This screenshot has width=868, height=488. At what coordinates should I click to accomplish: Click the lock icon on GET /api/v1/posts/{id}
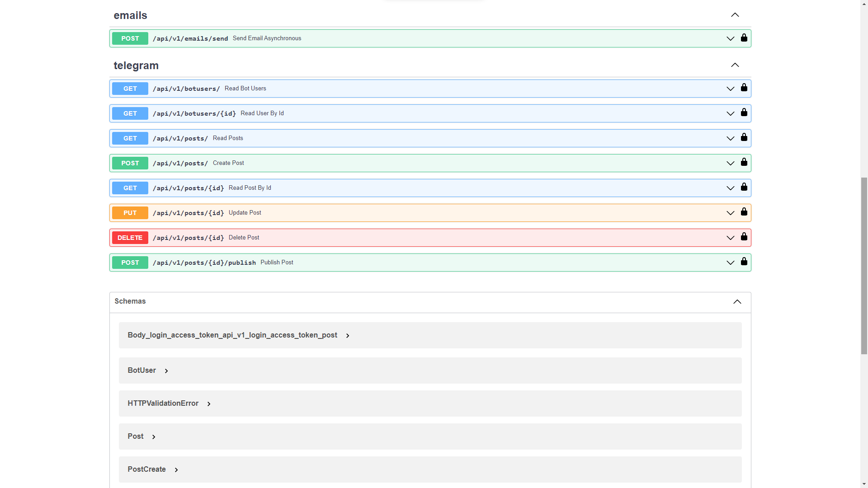tap(744, 187)
